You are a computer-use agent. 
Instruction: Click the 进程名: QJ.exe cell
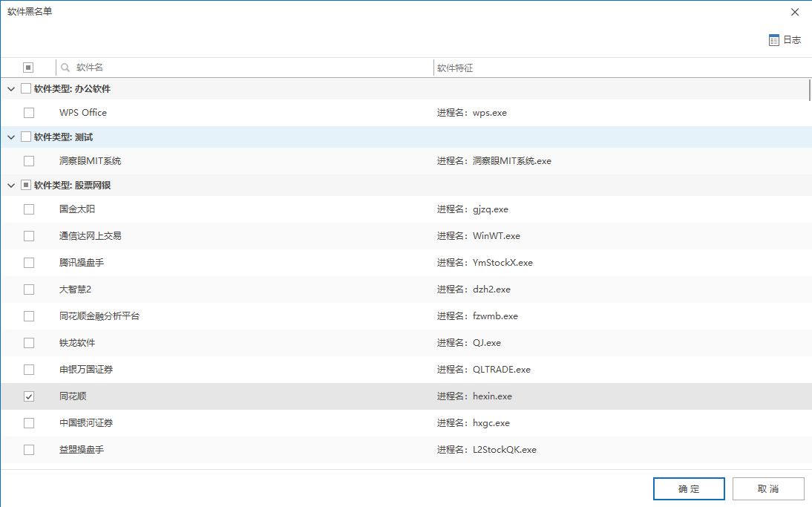468,343
